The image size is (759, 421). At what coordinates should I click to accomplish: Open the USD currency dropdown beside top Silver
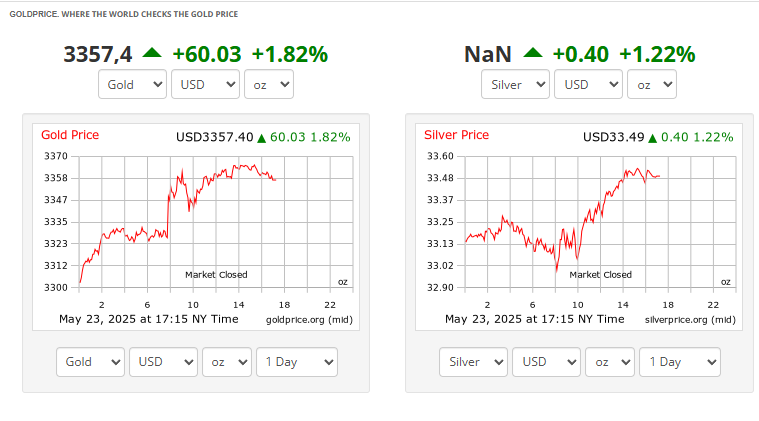(588, 84)
